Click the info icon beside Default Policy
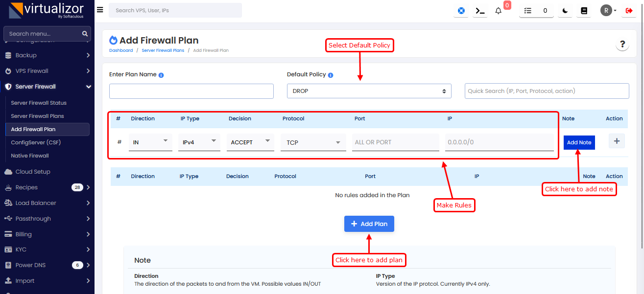644x294 pixels. click(x=331, y=75)
